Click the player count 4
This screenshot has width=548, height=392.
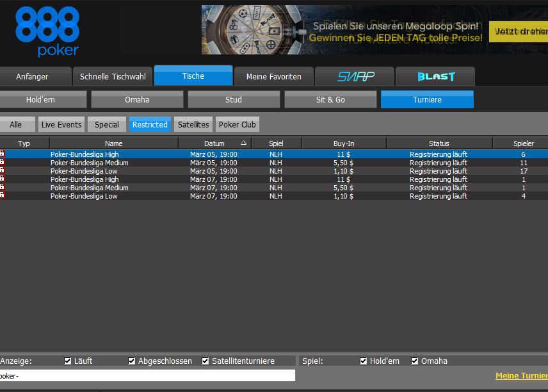point(524,196)
